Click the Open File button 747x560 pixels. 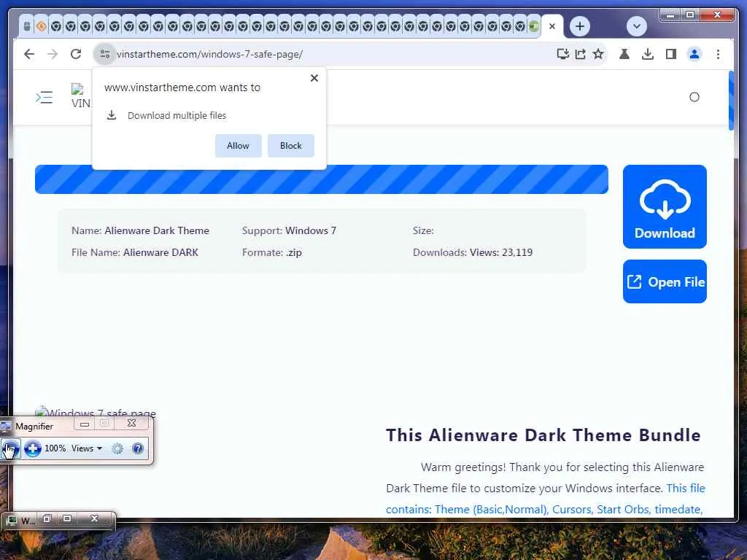665,281
